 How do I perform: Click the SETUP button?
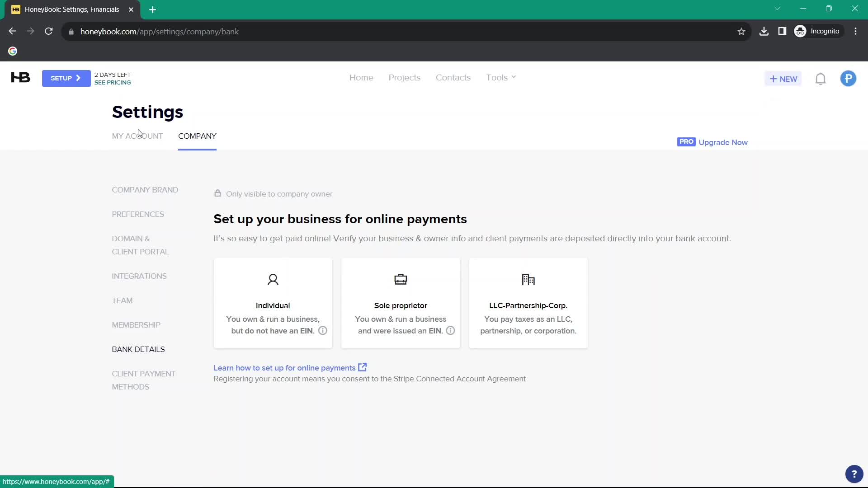(66, 78)
